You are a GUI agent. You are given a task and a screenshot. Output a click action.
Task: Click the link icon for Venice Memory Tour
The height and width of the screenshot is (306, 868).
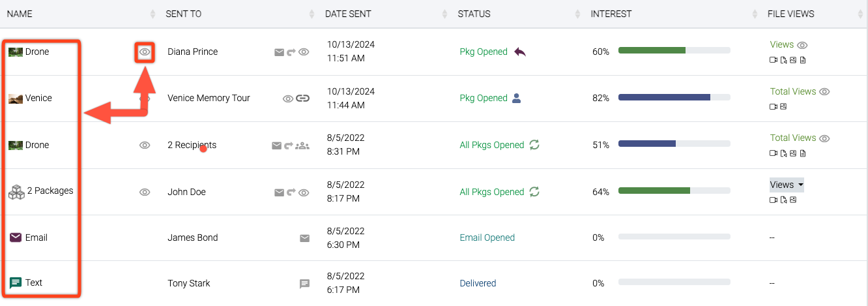tap(302, 99)
